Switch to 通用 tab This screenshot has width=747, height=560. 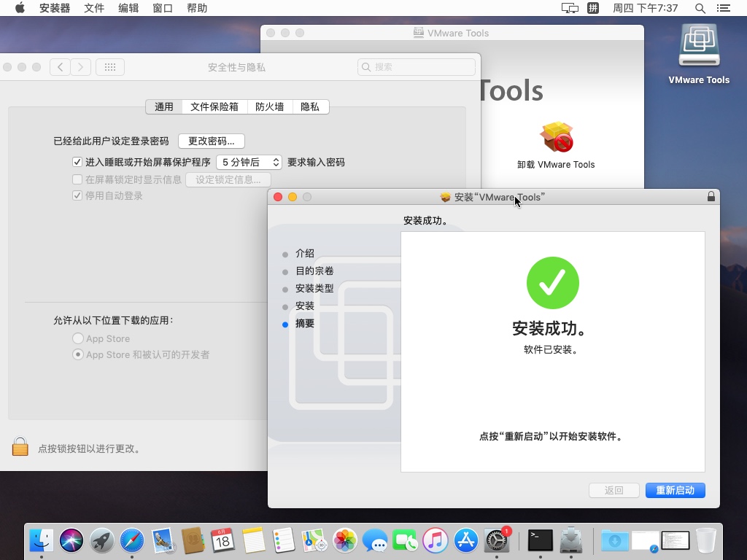[x=164, y=106]
